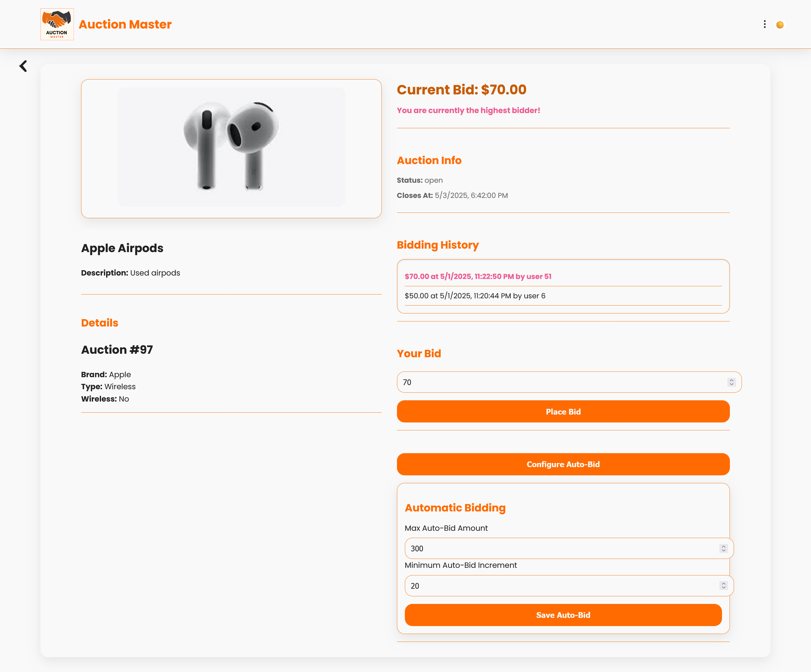The width and height of the screenshot is (811, 672).
Task: Focus the Your Bid amount field
Action: click(569, 382)
